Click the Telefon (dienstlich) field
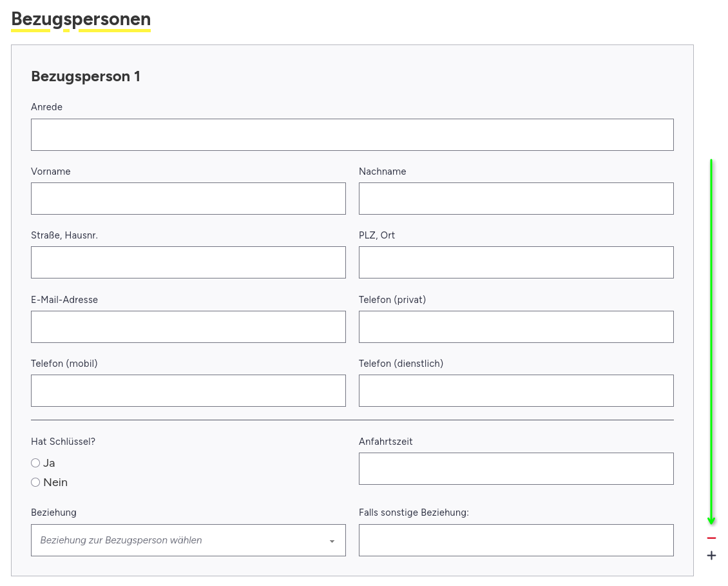The image size is (728, 586). 516,391
